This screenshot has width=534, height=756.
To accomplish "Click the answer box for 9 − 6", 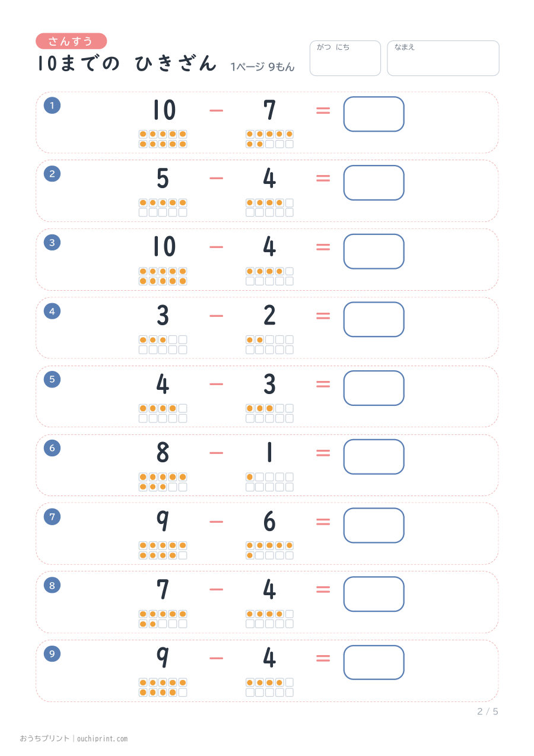I will point(374,525).
